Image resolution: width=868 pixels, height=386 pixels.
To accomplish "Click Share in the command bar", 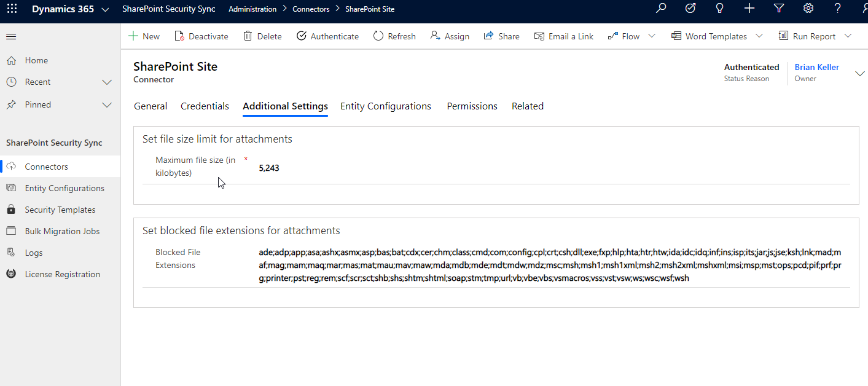I will pyautogui.click(x=502, y=36).
